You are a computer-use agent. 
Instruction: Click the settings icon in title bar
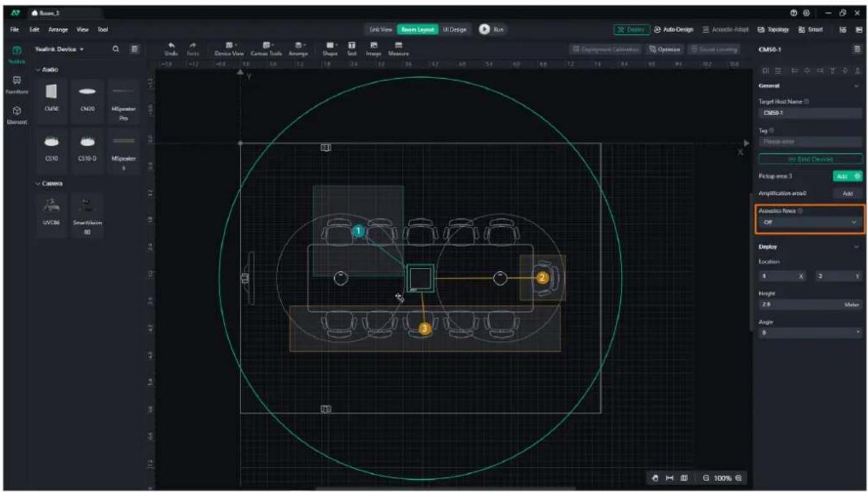click(807, 12)
